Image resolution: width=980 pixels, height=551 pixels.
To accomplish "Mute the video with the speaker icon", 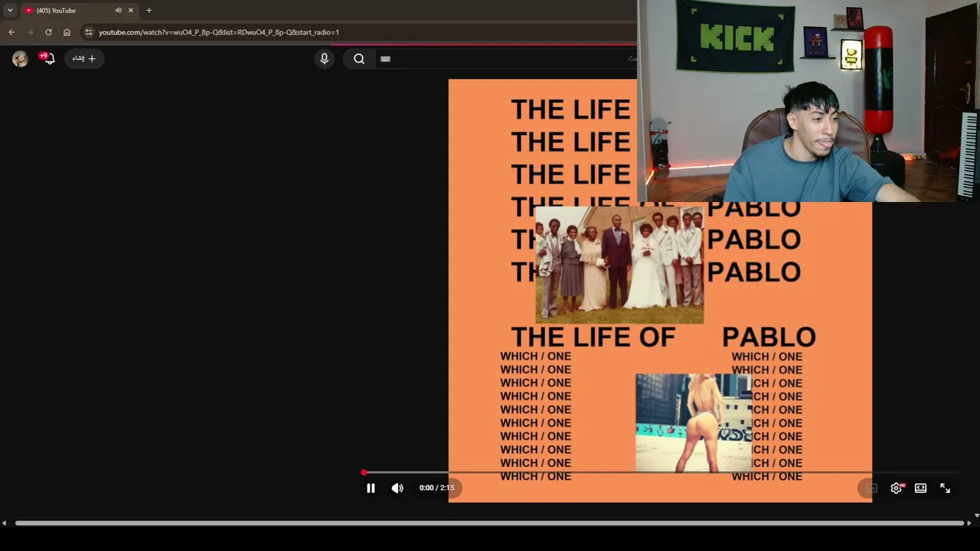I will (397, 488).
